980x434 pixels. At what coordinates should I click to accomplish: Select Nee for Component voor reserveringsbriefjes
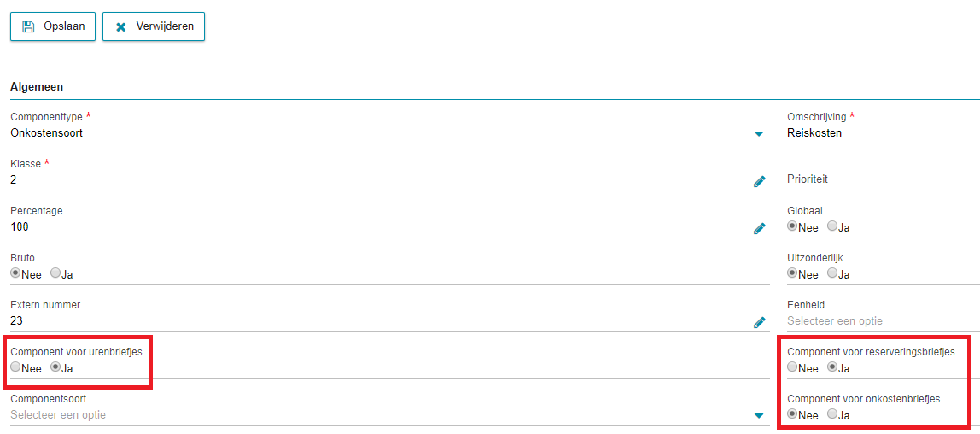[x=792, y=367]
